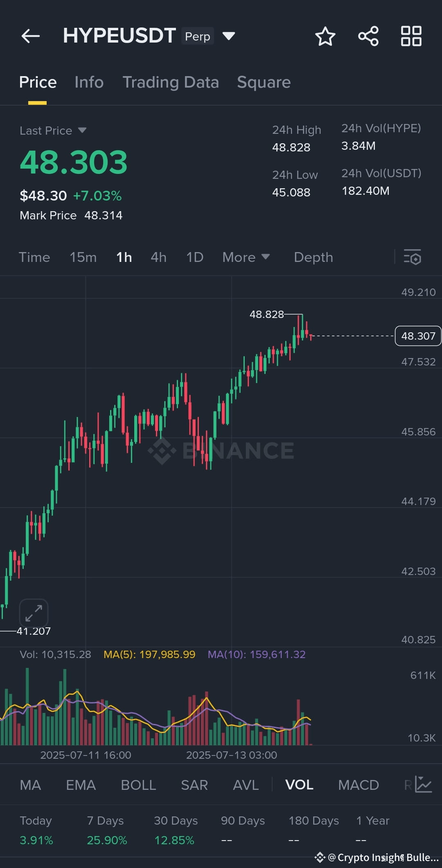This screenshot has width=442, height=868.
Task: Enable the BOLL indicator
Action: (138, 785)
